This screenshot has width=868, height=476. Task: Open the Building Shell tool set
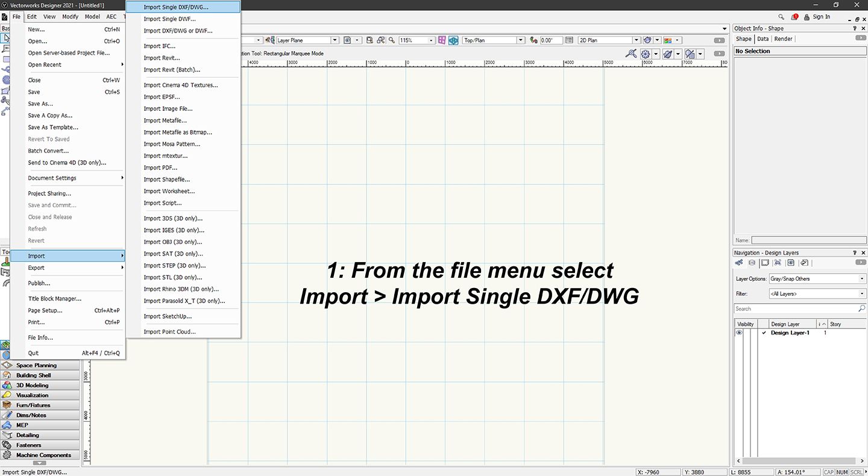click(x=40, y=375)
